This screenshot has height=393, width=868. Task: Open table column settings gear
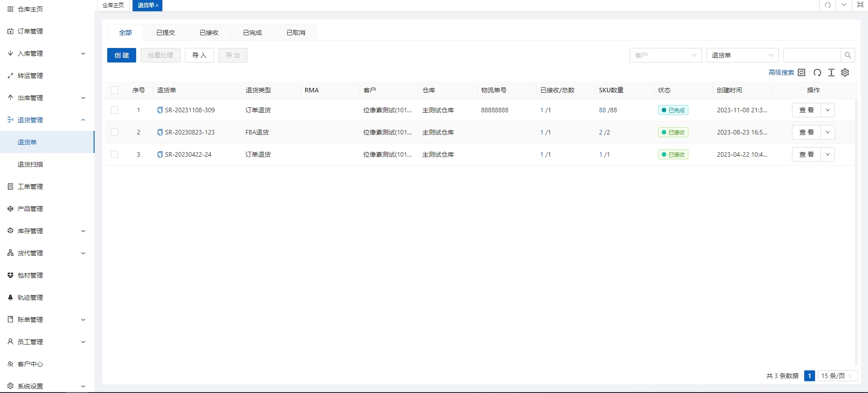845,72
